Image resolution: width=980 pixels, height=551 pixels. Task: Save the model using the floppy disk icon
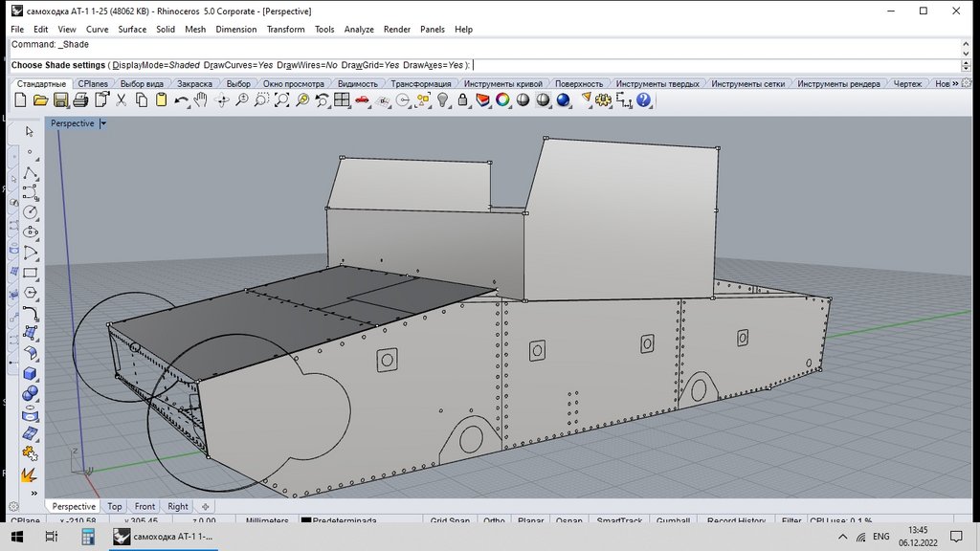[x=60, y=99]
